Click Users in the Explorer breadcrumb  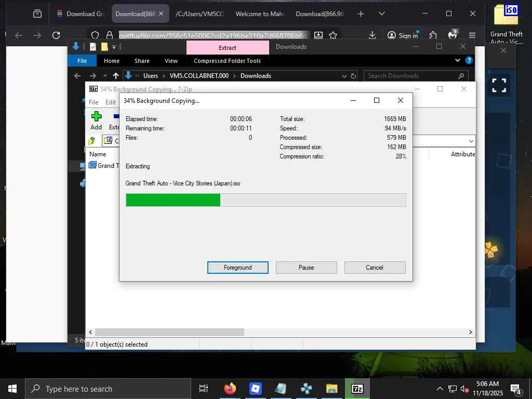point(151,76)
